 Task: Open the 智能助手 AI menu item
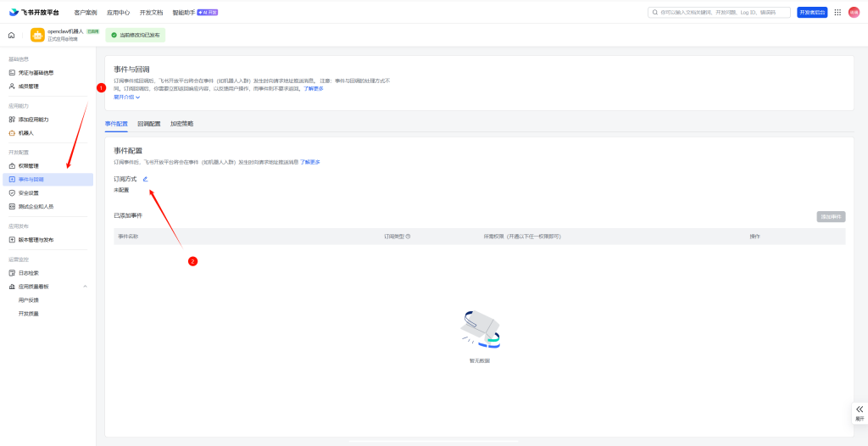[x=195, y=12]
